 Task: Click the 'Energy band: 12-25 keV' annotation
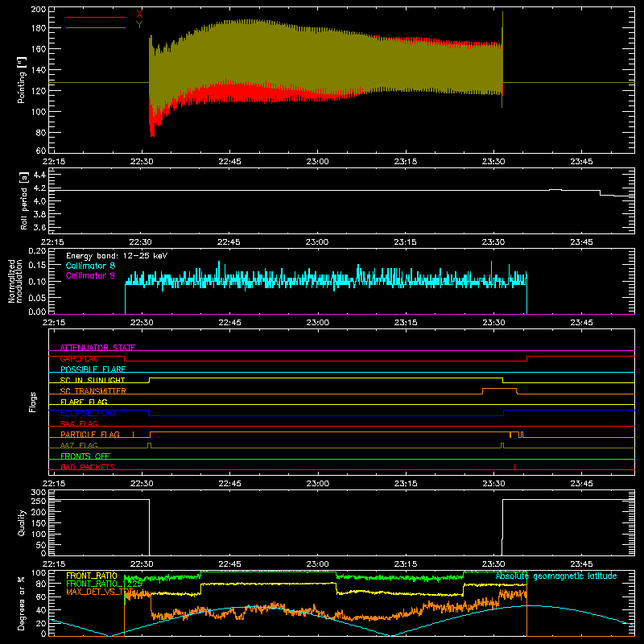117,256
